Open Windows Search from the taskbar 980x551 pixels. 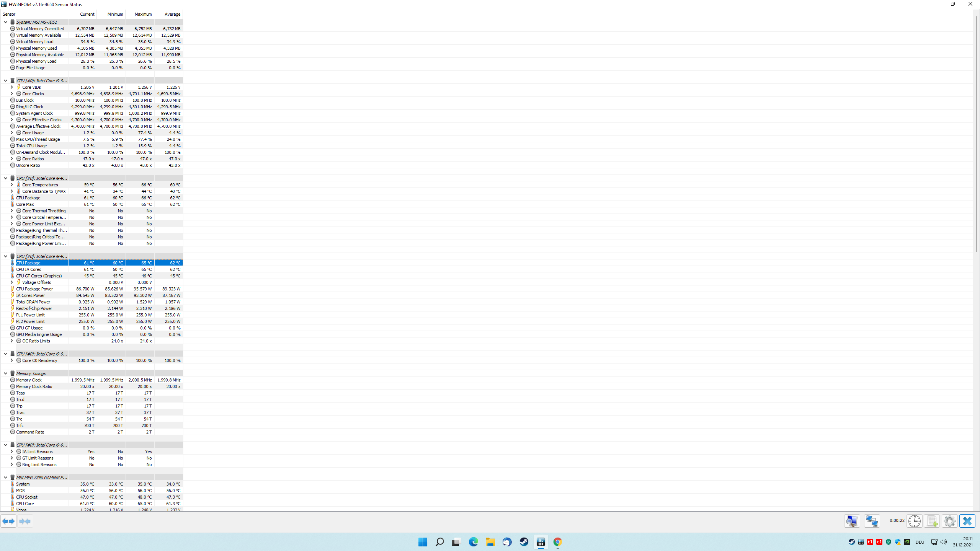[439, 542]
